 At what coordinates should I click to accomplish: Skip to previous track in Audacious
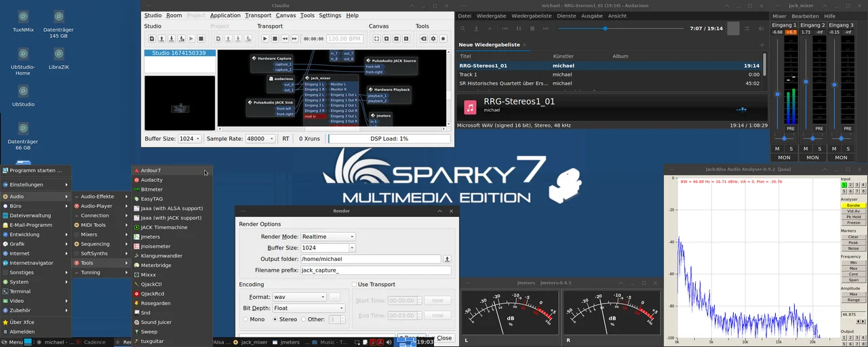(505, 28)
